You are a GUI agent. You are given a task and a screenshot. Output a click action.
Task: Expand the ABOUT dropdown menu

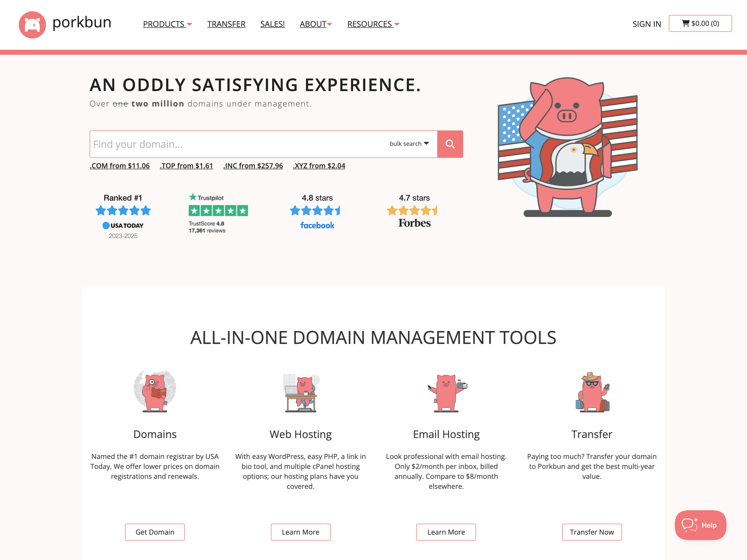pos(316,24)
